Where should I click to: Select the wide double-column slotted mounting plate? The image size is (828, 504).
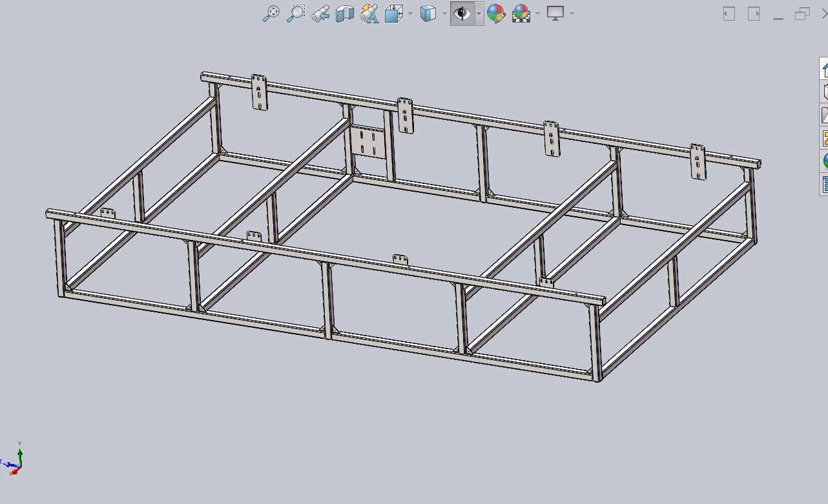[x=367, y=141]
